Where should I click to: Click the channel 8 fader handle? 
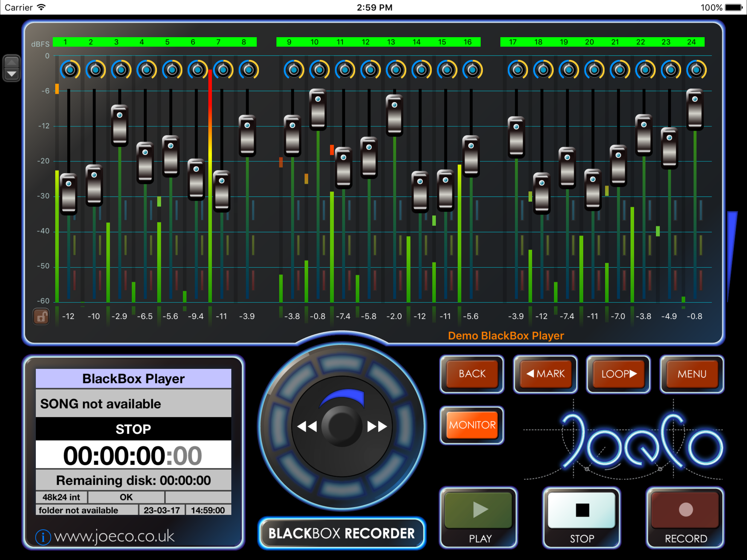pyautogui.click(x=247, y=136)
